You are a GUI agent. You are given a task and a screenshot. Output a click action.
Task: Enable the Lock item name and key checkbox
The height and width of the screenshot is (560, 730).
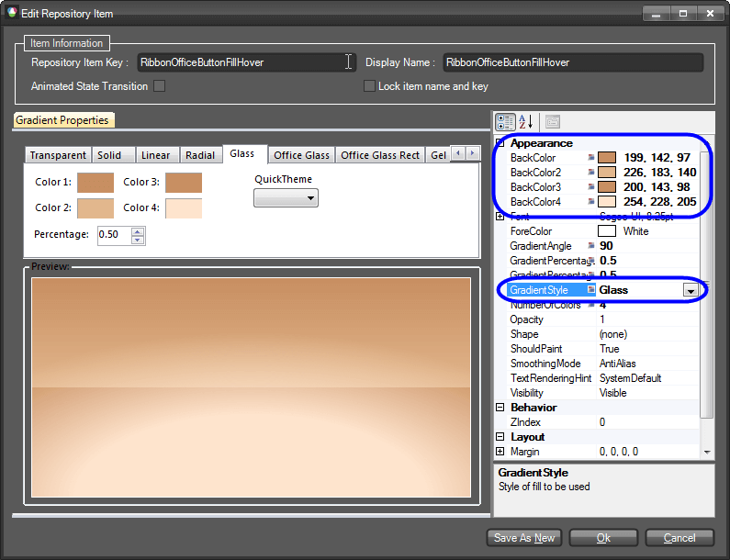(x=369, y=86)
